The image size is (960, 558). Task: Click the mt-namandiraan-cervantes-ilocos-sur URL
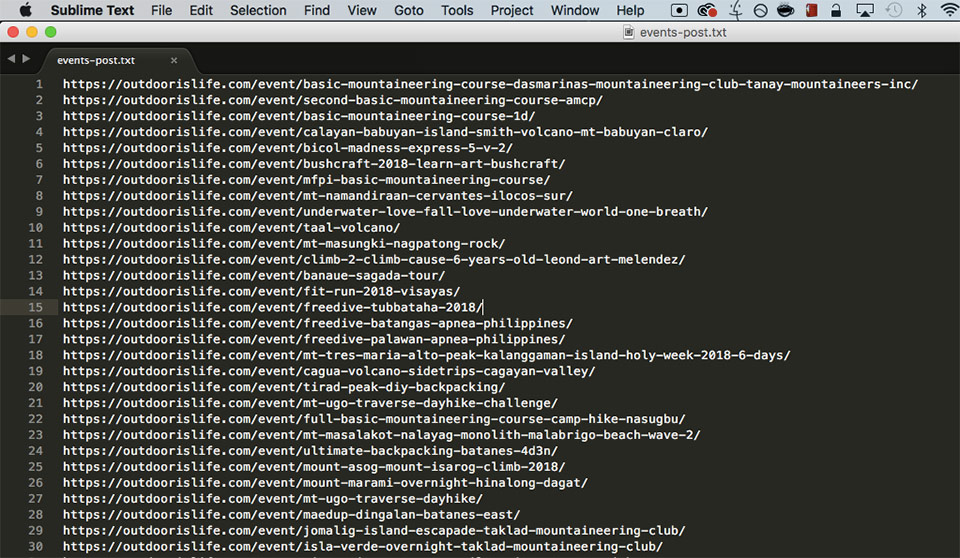point(318,195)
